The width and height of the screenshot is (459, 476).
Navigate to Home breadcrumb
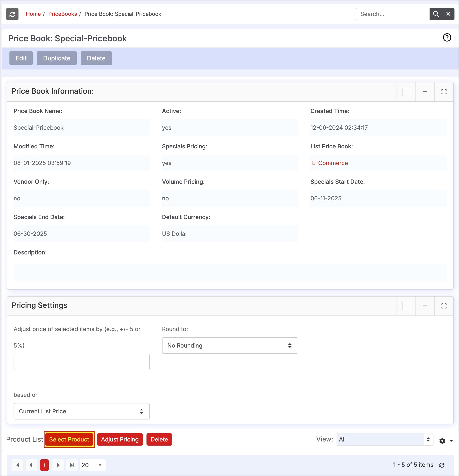pos(33,14)
